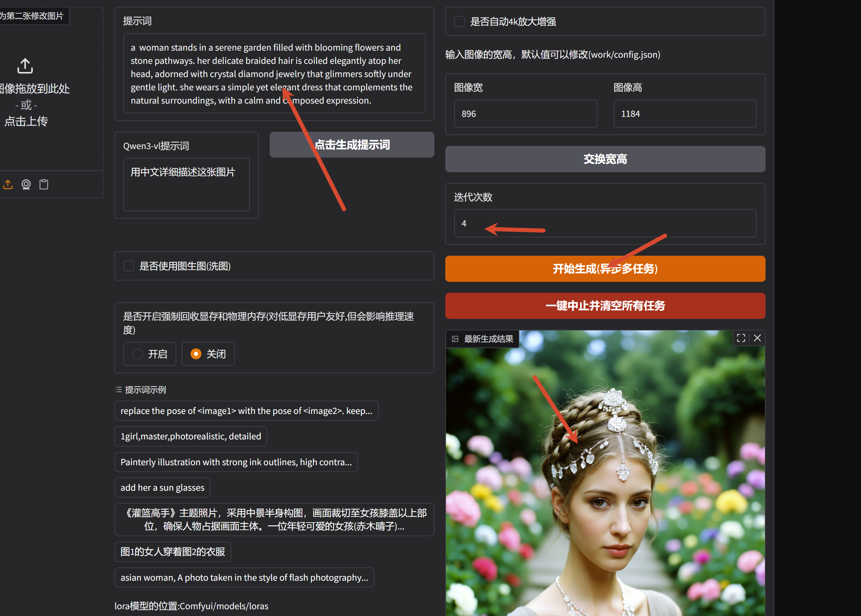Choose the 'add her a sun glasses' example
861x616 pixels.
[162, 487]
